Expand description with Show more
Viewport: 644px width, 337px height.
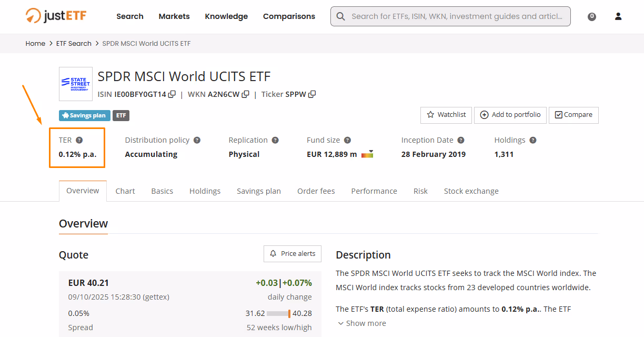coord(362,323)
